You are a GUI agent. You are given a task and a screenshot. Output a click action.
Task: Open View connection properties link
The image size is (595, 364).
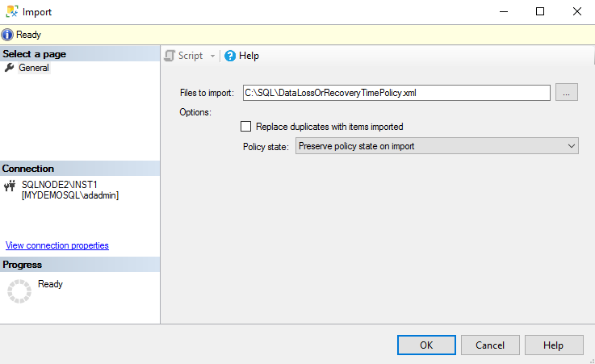(57, 245)
